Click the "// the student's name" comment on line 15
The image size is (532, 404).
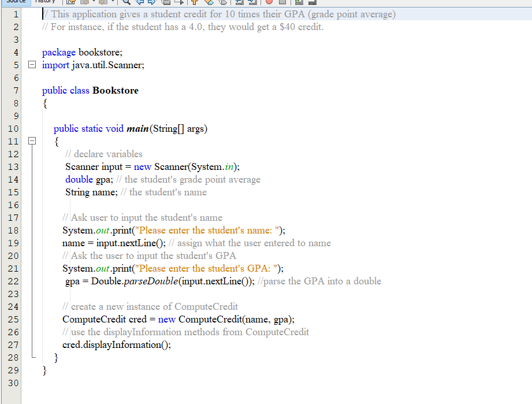pos(163,192)
